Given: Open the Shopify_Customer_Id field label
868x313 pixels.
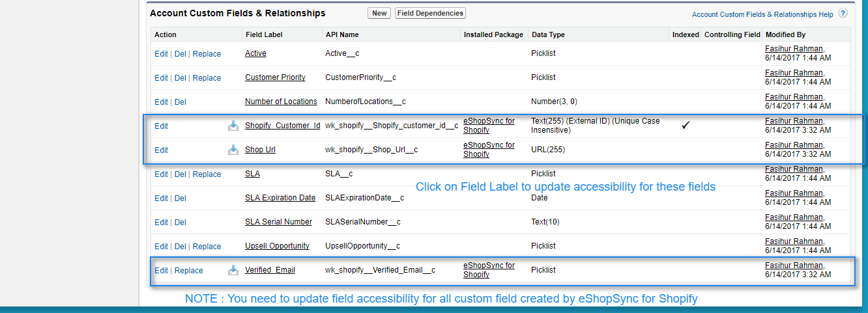Looking at the screenshot, I should [x=282, y=126].
